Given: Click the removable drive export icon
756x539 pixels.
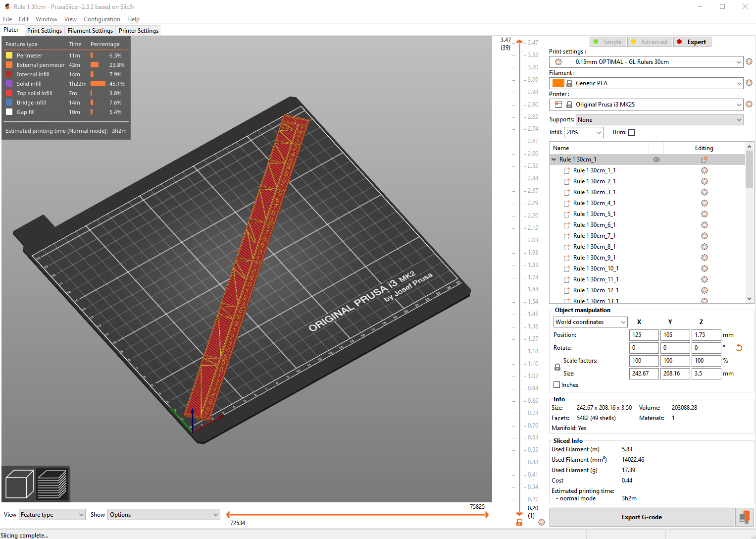Looking at the screenshot, I should pyautogui.click(x=744, y=517).
